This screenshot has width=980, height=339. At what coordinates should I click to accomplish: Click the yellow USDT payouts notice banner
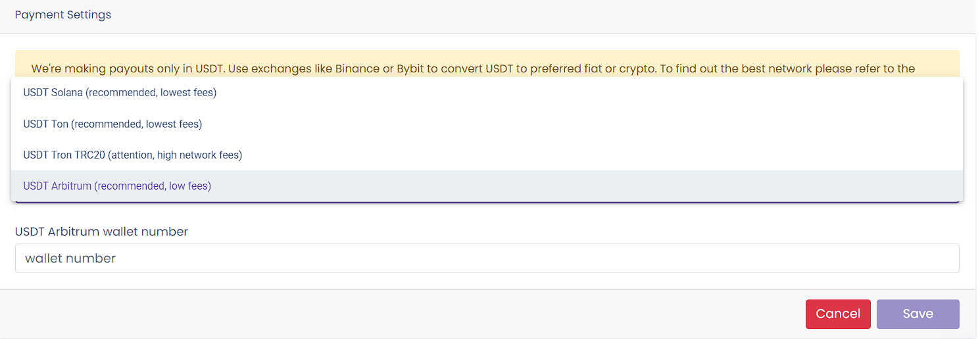pos(487,65)
